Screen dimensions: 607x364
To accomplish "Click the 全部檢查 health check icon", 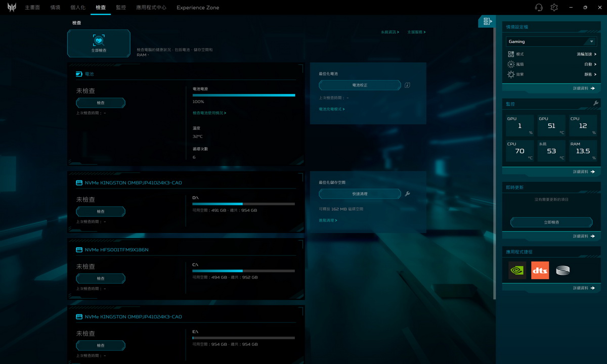I will (x=99, y=40).
